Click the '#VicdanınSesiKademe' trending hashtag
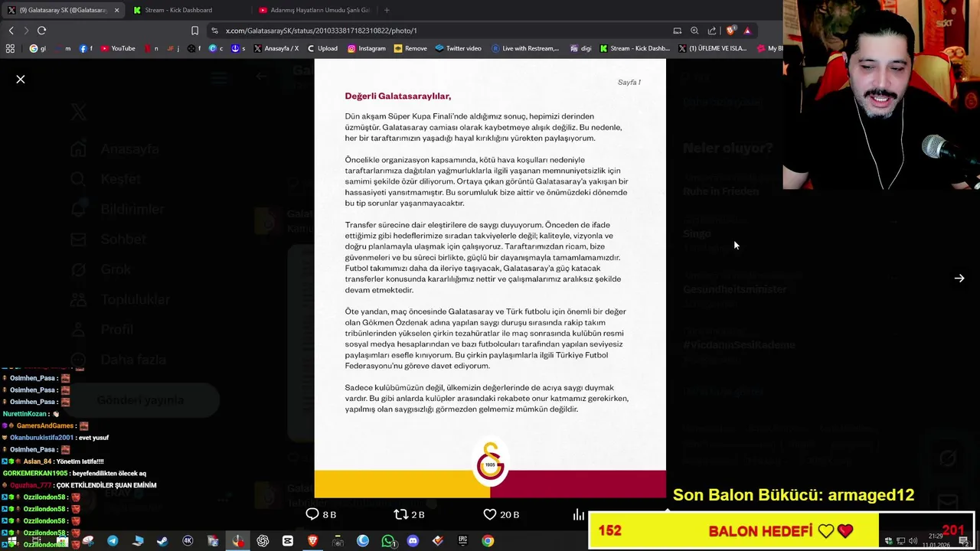Image resolution: width=980 pixels, height=551 pixels. (x=739, y=344)
